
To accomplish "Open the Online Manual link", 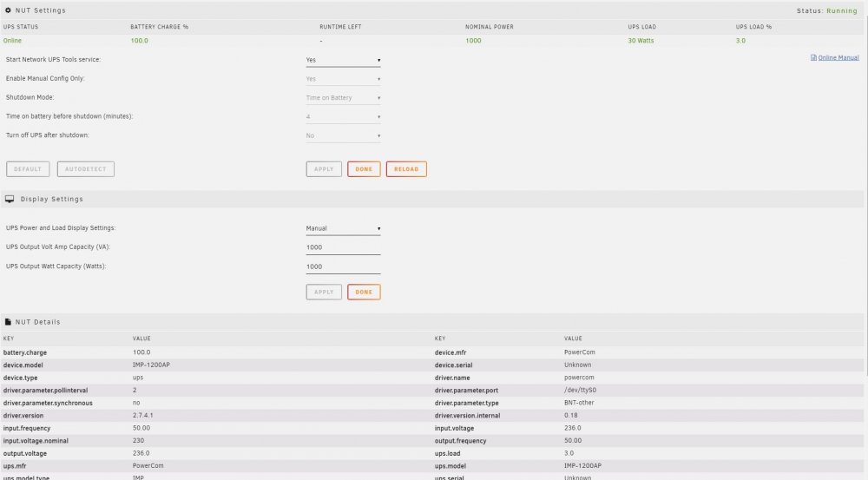I will tap(838, 57).
